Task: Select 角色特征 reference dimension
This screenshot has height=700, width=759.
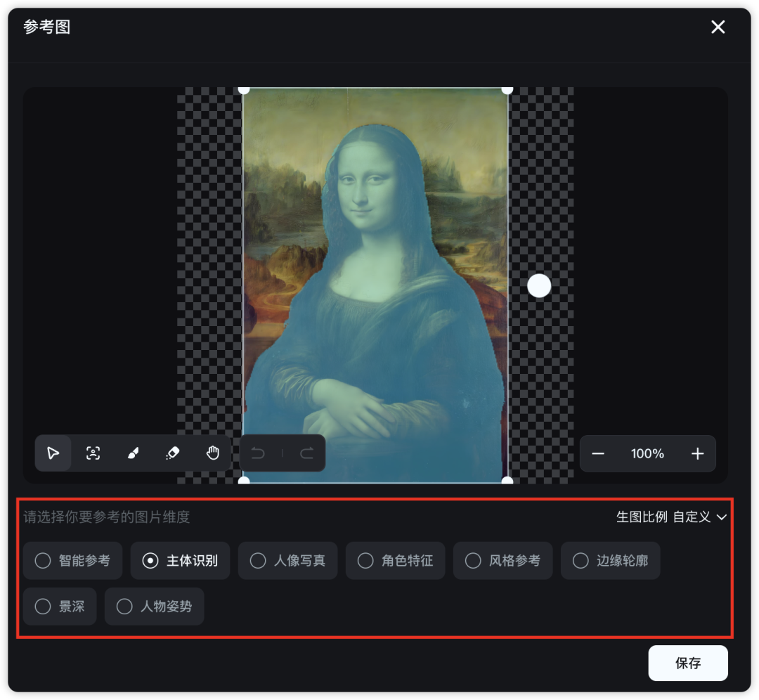Action: click(395, 561)
